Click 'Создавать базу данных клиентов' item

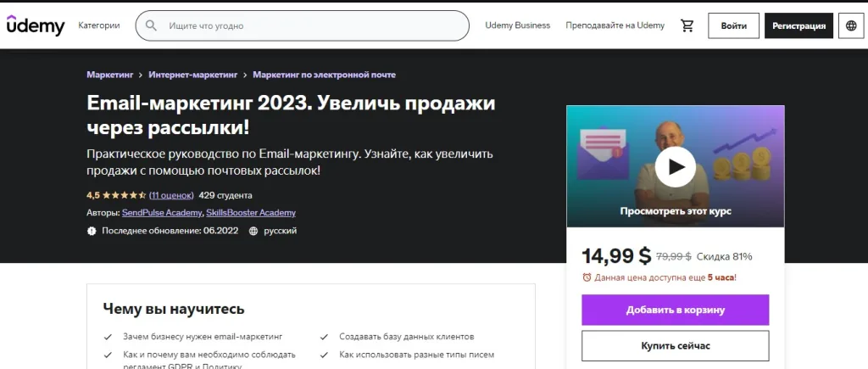click(x=407, y=336)
